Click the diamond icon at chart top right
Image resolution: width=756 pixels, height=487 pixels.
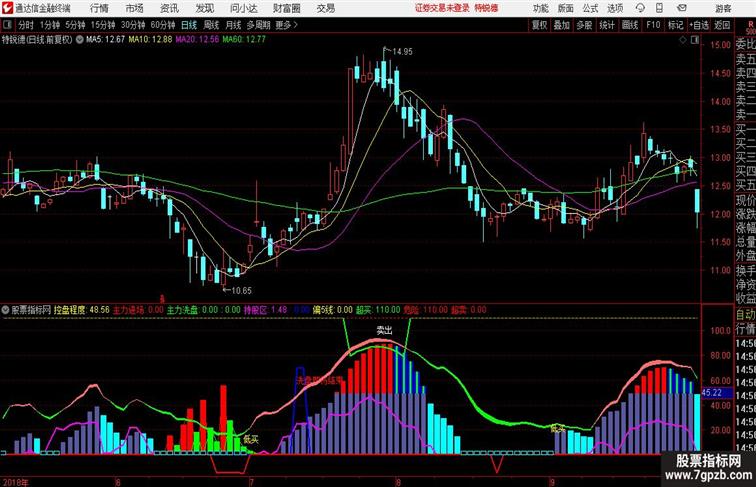click(683, 41)
